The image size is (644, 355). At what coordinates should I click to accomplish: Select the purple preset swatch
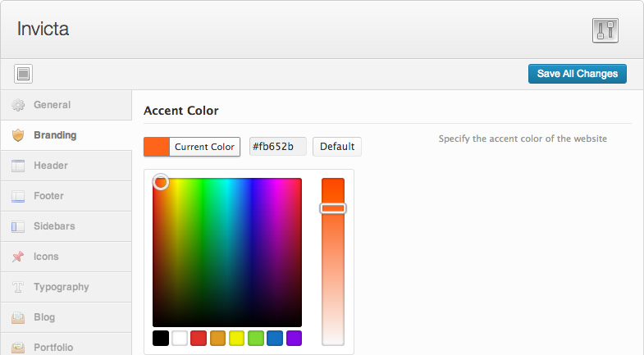[x=294, y=338]
